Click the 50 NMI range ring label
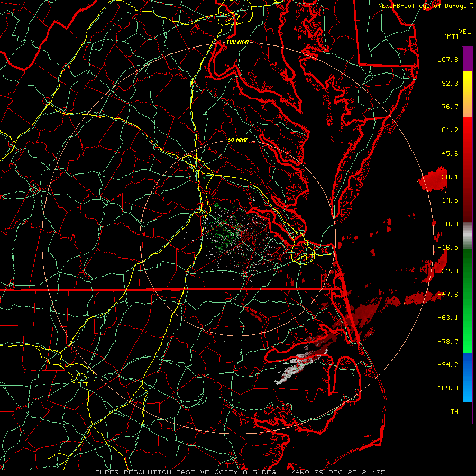This screenshot has width=476, height=476. tap(237, 140)
